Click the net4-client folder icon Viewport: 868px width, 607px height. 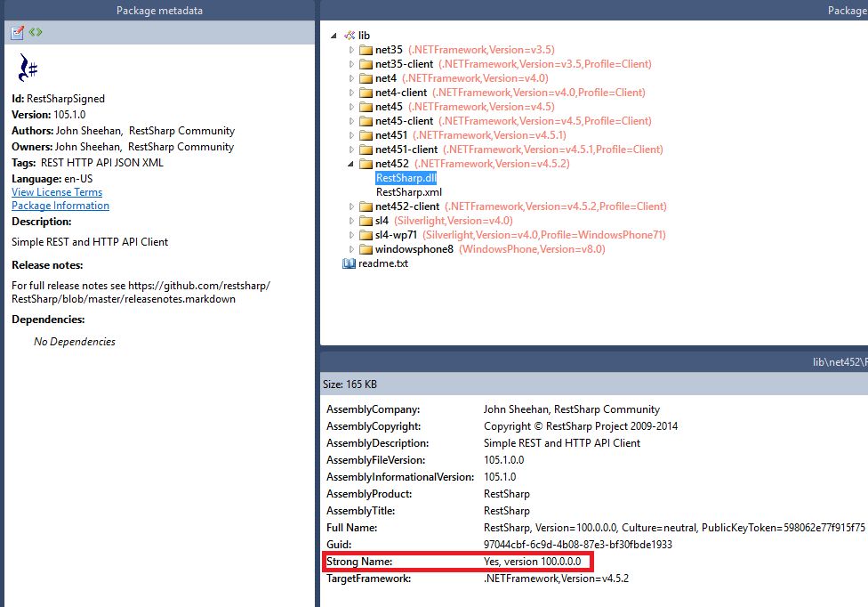[366, 93]
